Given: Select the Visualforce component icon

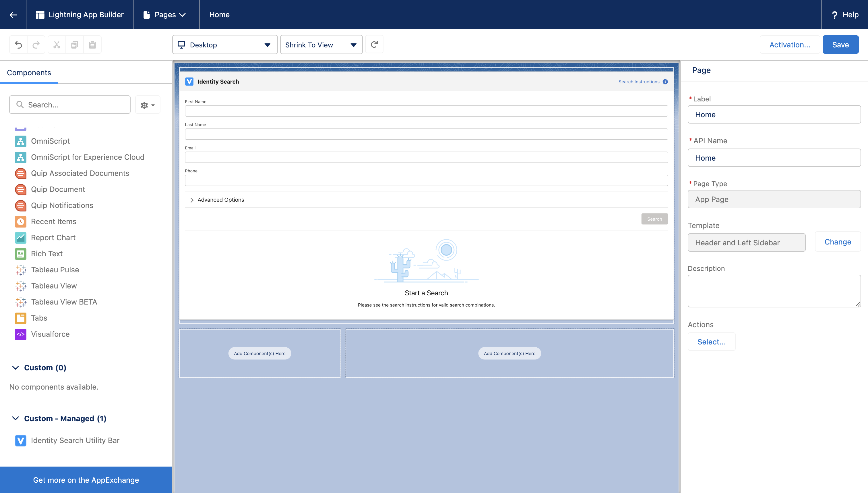Looking at the screenshot, I should (x=21, y=334).
